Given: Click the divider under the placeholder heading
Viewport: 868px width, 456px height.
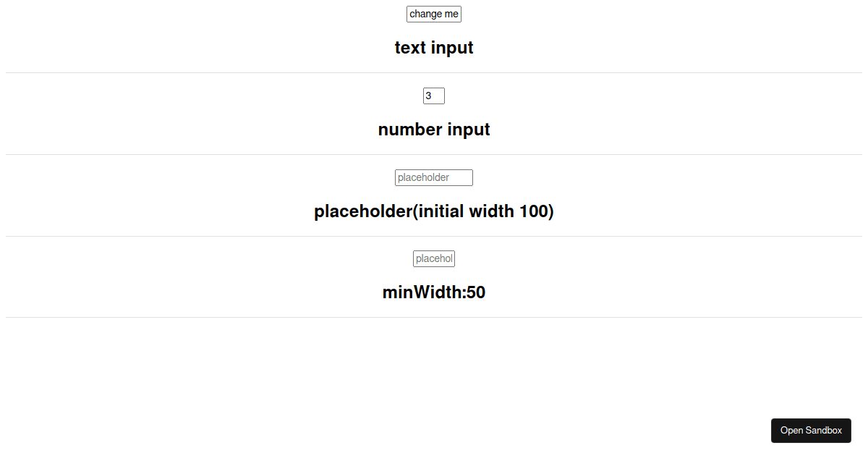Looking at the screenshot, I should [434, 236].
